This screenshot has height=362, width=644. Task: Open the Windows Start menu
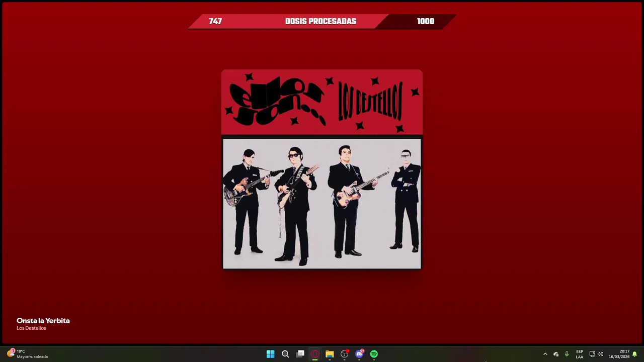click(x=270, y=354)
